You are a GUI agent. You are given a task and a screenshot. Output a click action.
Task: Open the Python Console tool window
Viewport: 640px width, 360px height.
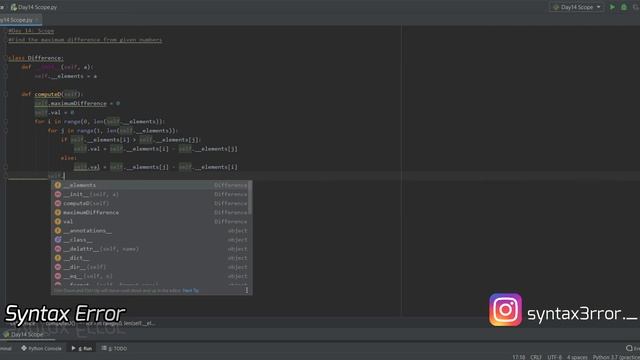click(x=41, y=348)
